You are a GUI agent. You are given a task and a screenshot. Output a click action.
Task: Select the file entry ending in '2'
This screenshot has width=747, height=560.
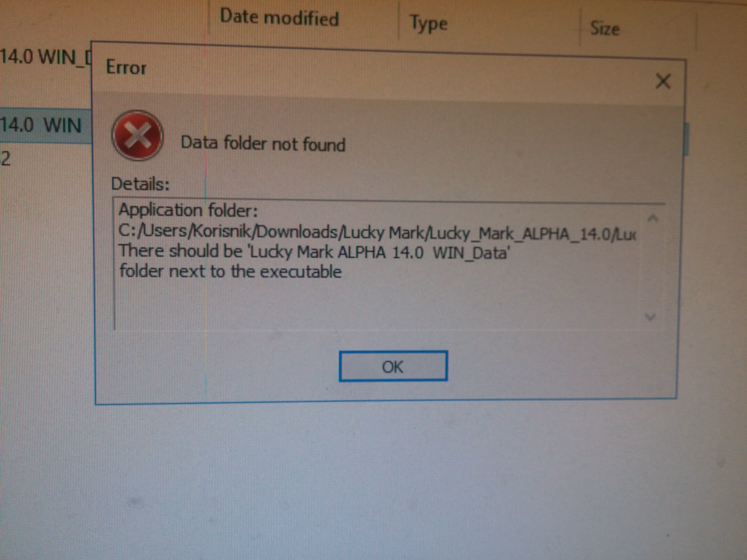coord(5,159)
